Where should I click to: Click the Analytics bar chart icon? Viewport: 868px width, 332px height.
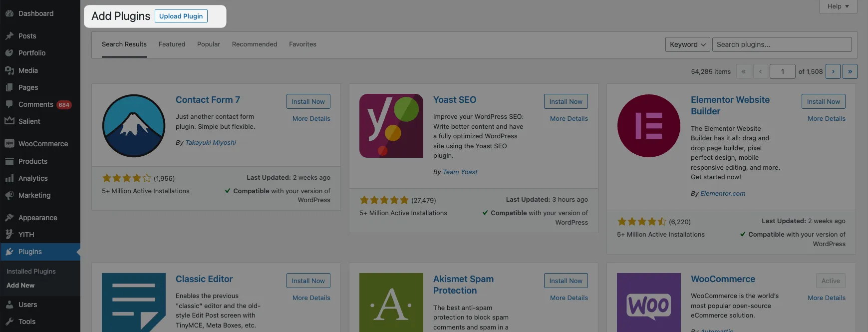click(9, 178)
